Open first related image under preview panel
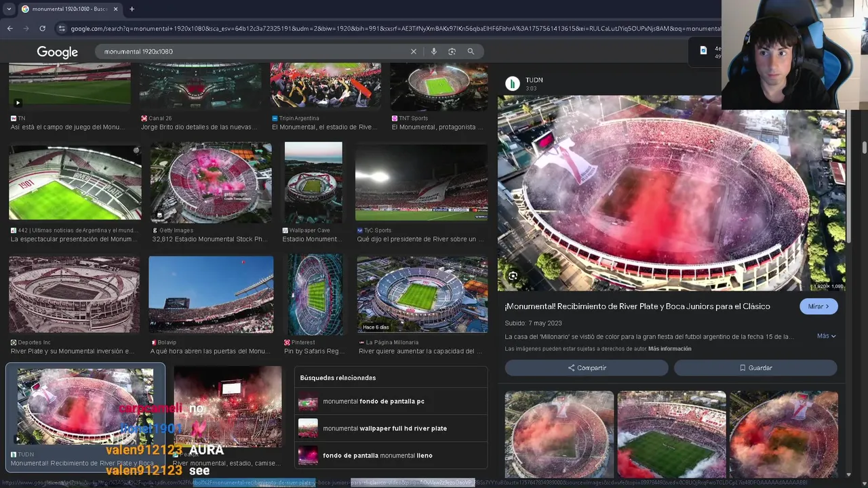 pyautogui.click(x=559, y=435)
